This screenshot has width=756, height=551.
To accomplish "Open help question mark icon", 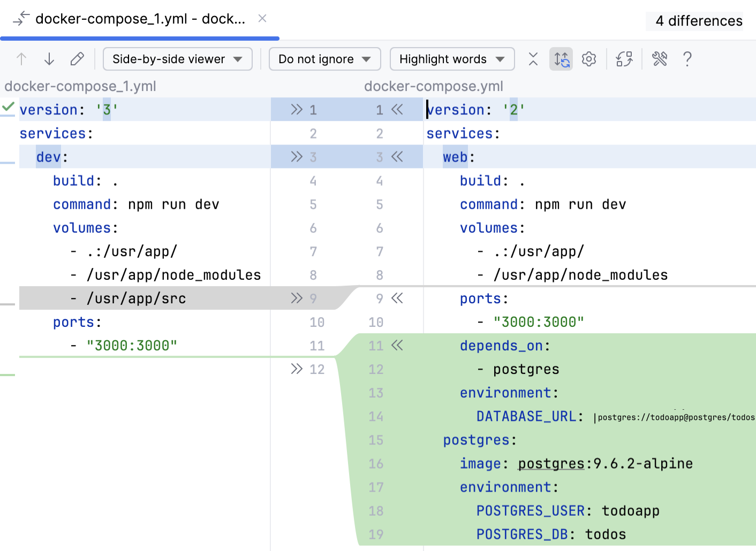I will pos(687,59).
